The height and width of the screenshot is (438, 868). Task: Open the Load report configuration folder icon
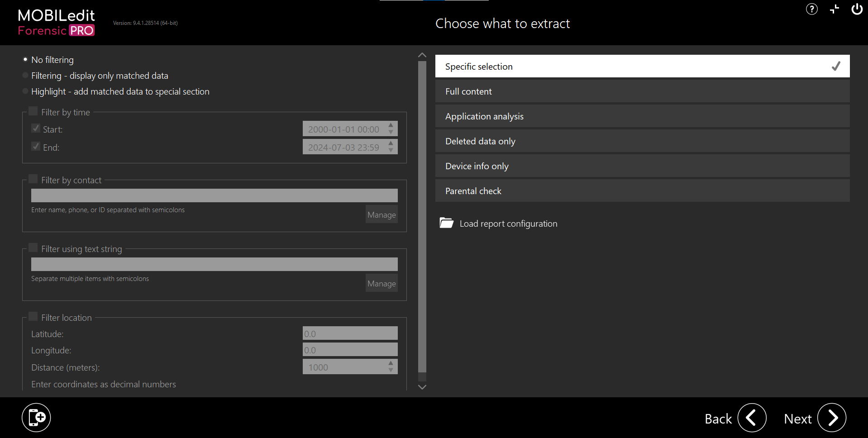tap(446, 223)
